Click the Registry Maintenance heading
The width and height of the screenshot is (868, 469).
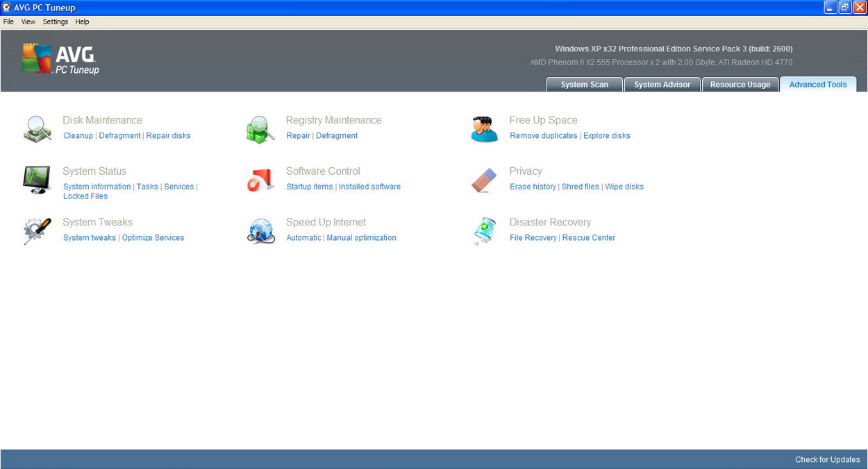(x=334, y=120)
